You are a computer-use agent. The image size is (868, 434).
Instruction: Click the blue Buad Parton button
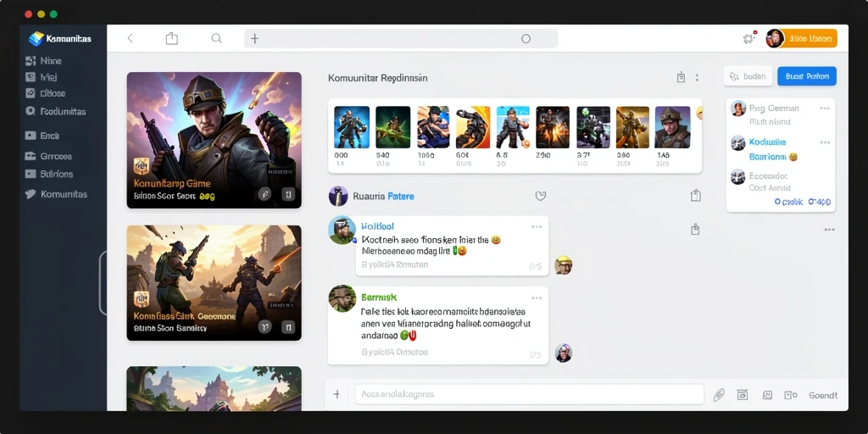pyautogui.click(x=807, y=76)
